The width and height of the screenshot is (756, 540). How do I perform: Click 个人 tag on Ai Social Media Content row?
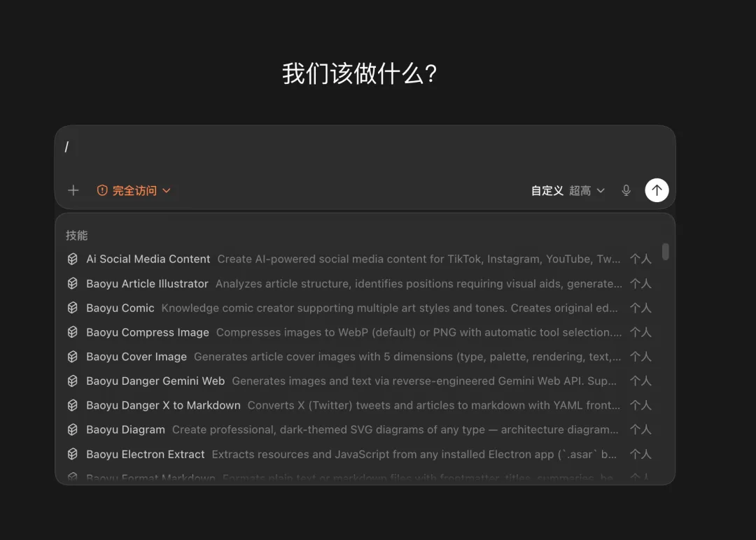pyautogui.click(x=640, y=260)
